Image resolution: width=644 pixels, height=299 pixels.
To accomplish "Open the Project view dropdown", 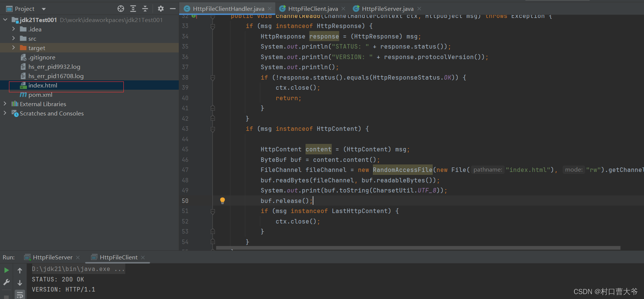I will click(x=44, y=9).
